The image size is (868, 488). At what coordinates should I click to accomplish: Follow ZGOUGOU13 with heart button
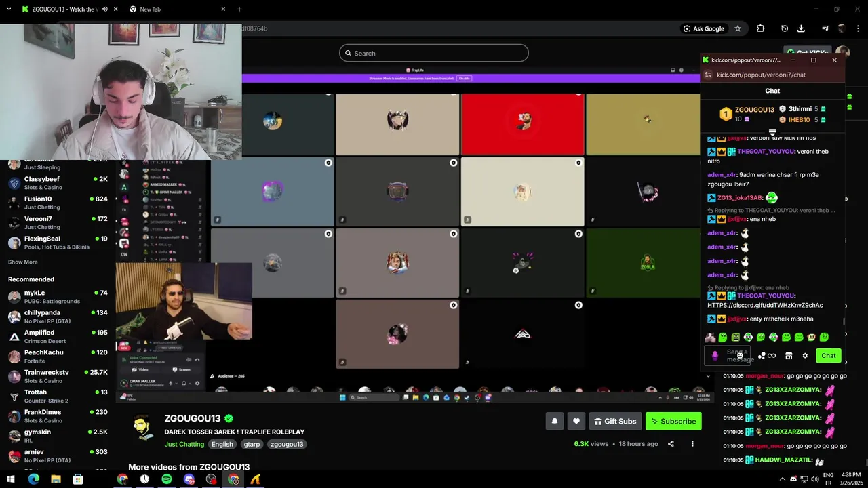click(x=576, y=421)
